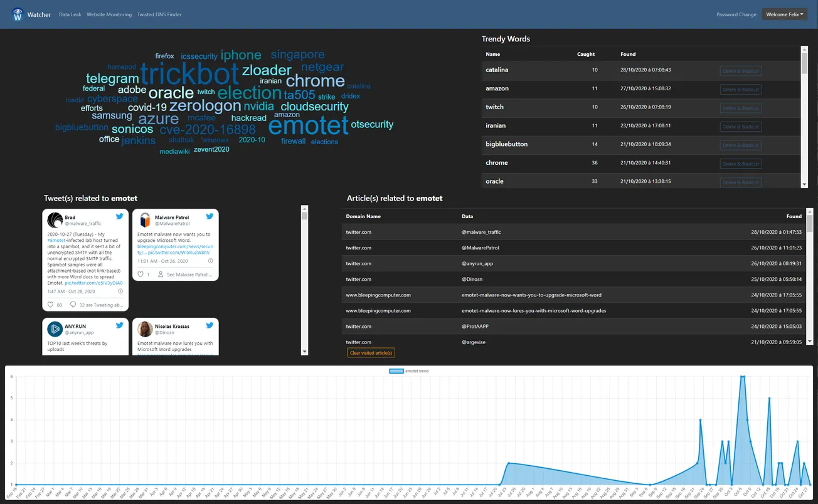Open the Welcome Felix dropdown

point(784,14)
